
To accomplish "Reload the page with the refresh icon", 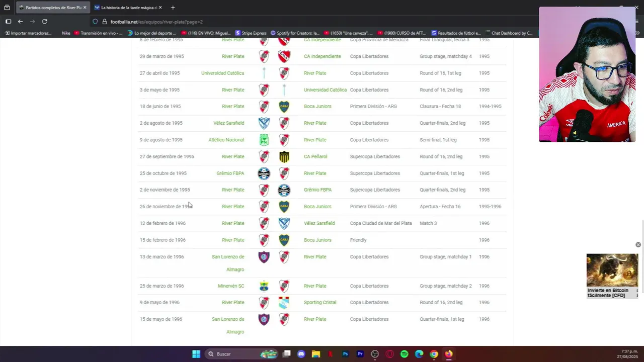I will (x=44, y=22).
